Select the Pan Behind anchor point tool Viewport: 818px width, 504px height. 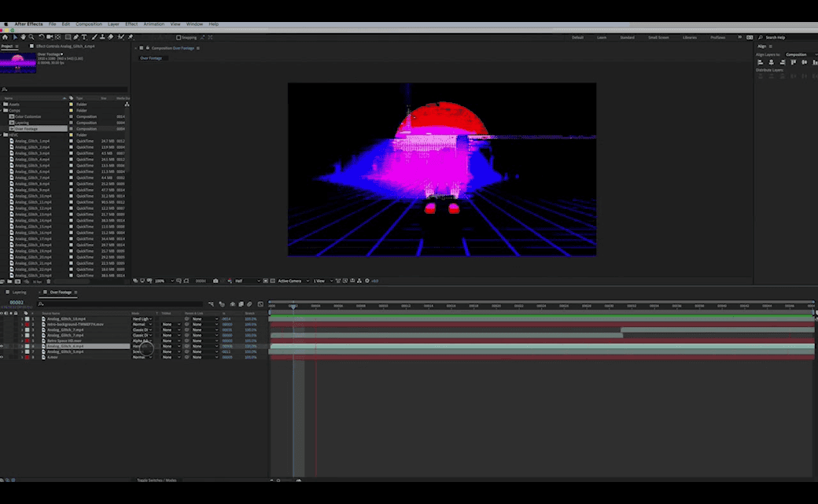58,37
